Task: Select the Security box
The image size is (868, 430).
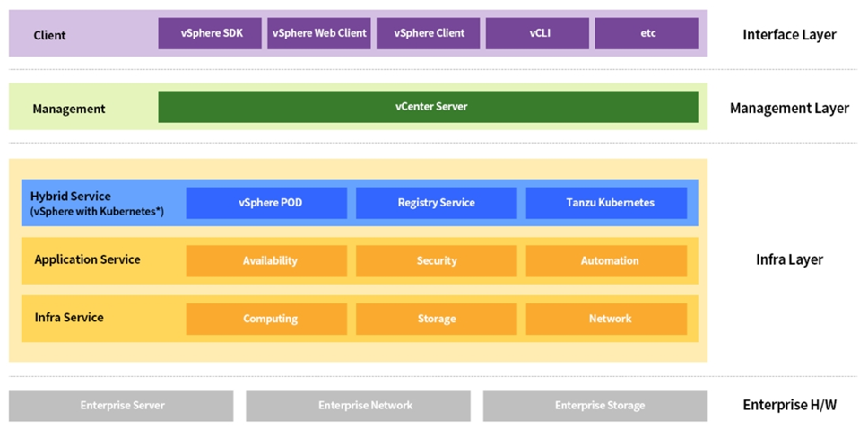Action: coord(436,261)
